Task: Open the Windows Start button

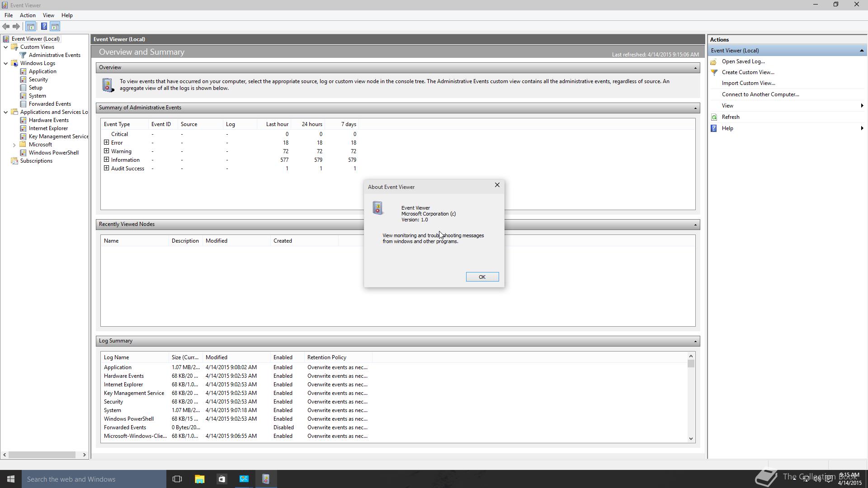Action: click(11, 479)
